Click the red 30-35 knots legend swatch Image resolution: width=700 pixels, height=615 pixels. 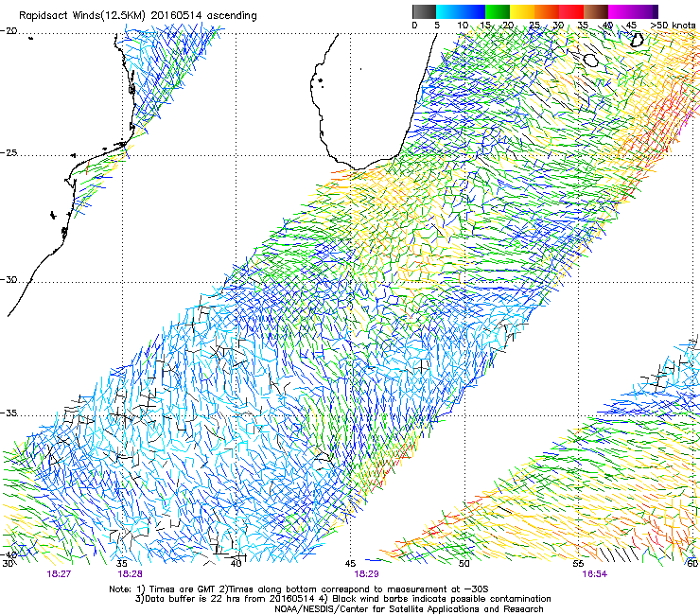(571, 11)
